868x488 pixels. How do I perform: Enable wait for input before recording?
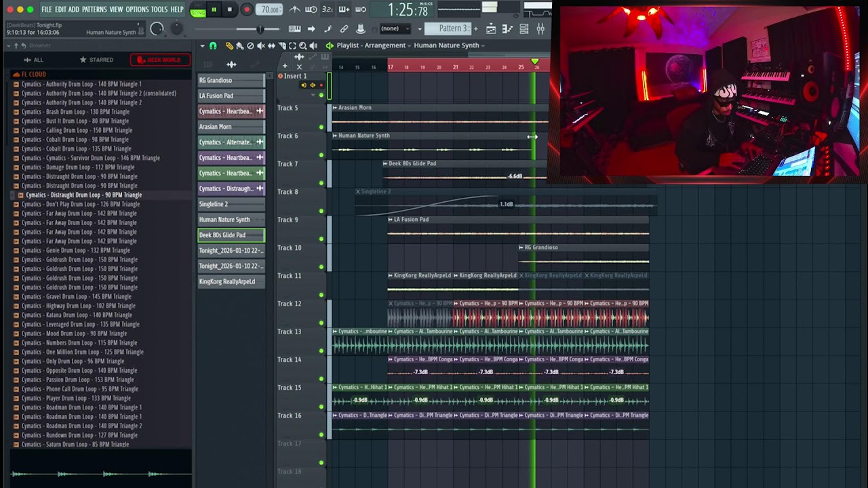pyautogui.click(x=311, y=9)
